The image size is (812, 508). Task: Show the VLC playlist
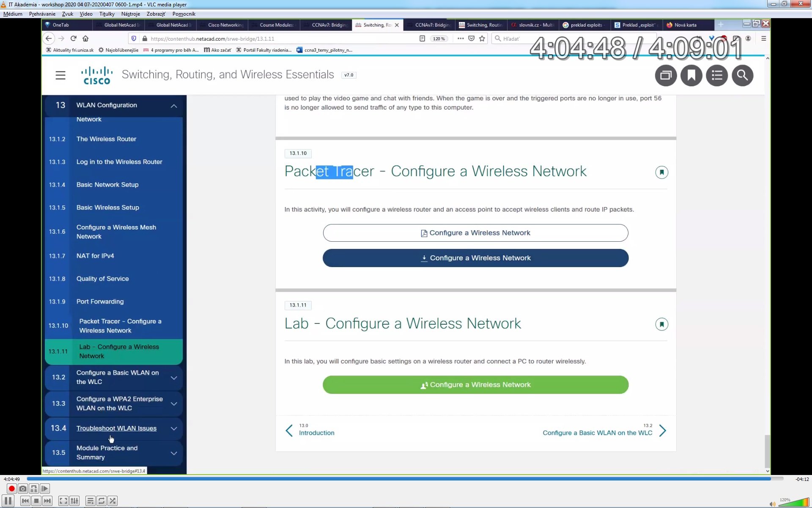(91, 501)
